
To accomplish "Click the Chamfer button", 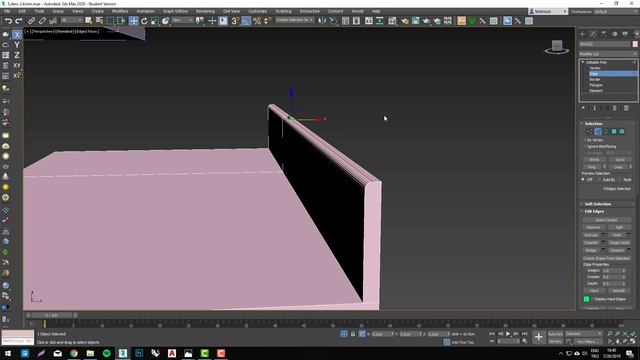I will pos(591,242).
